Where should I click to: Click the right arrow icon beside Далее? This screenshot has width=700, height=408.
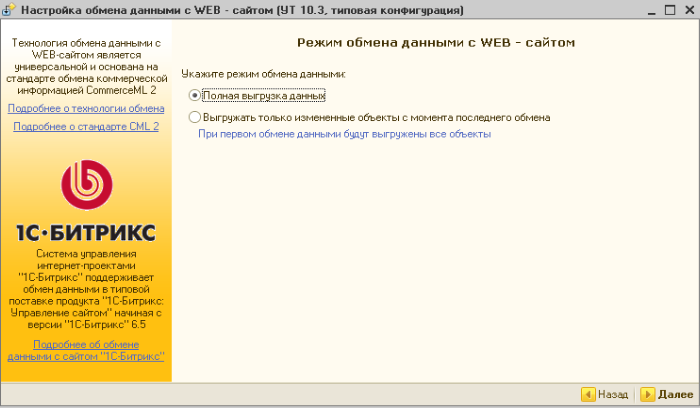[x=647, y=395]
